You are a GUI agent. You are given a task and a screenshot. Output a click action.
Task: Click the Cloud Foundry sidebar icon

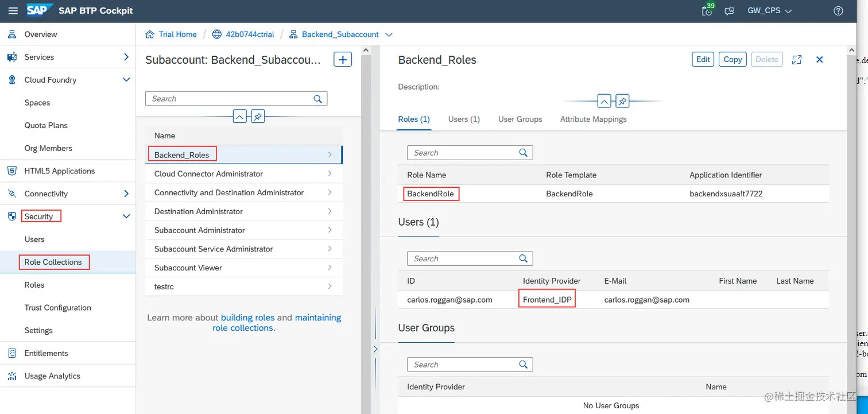pos(12,80)
